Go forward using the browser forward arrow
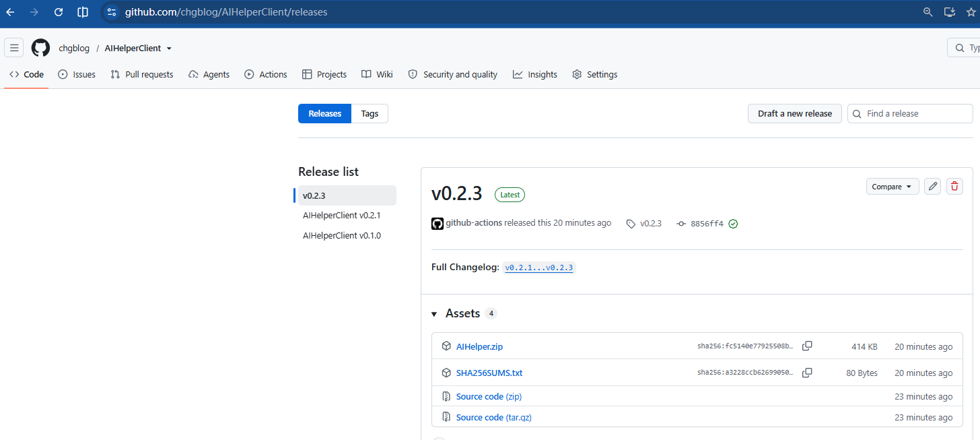The height and width of the screenshot is (440, 980). (x=34, y=11)
